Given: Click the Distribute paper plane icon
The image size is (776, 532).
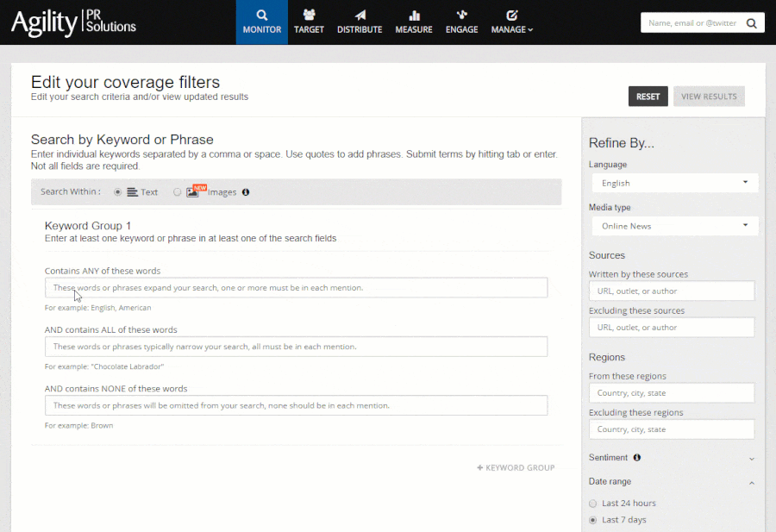Looking at the screenshot, I should click(x=360, y=16).
